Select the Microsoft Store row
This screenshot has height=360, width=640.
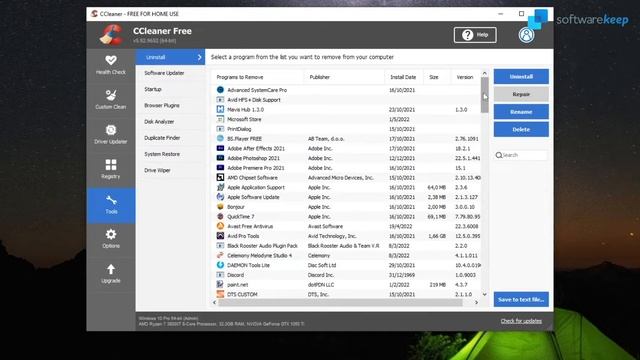pyautogui.click(x=346, y=119)
